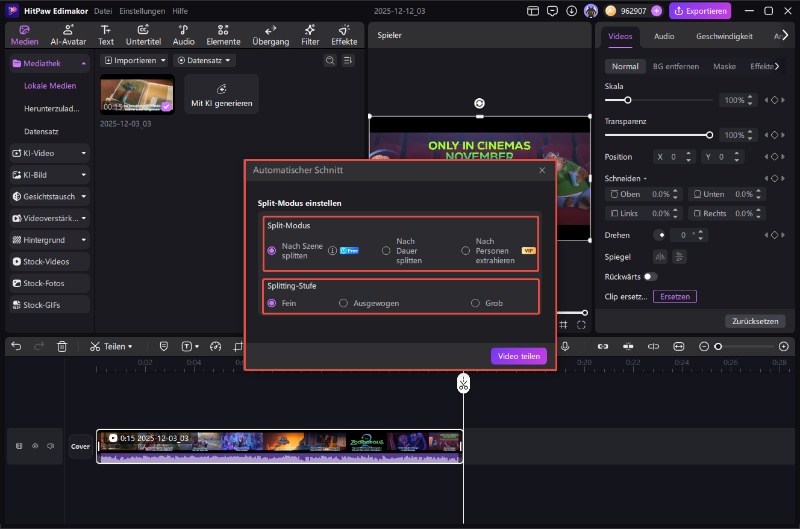Image resolution: width=800 pixels, height=529 pixels.
Task: Toggle the Rückwärts switch
Action: [x=651, y=276]
